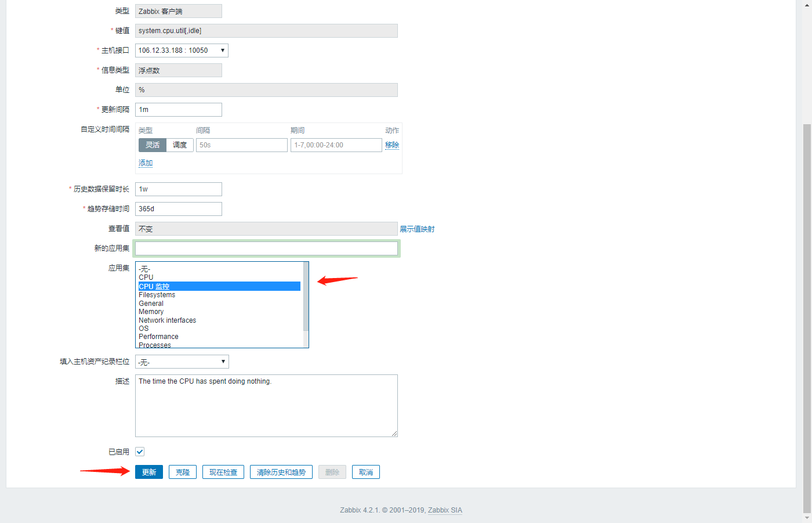Focus the 趋势存储时间 field containing 365d

click(x=179, y=209)
